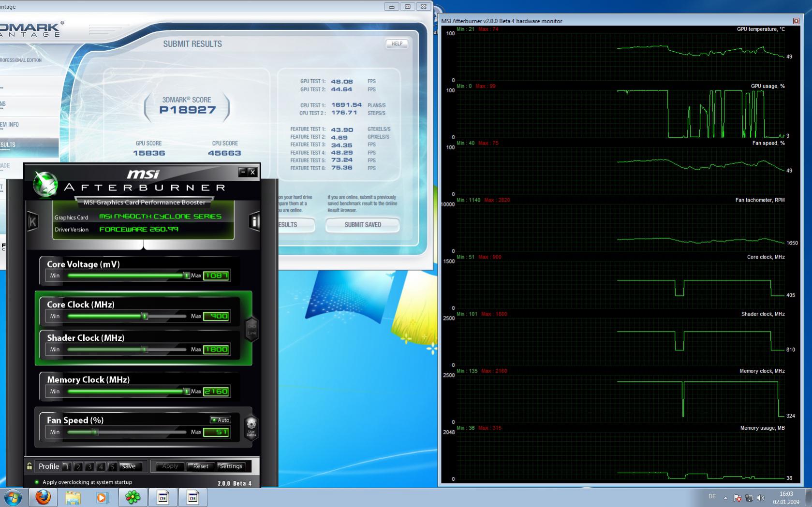Click the Apply button in Afterburner
The height and width of the screenshot is (507, 812).
[170, 466]
